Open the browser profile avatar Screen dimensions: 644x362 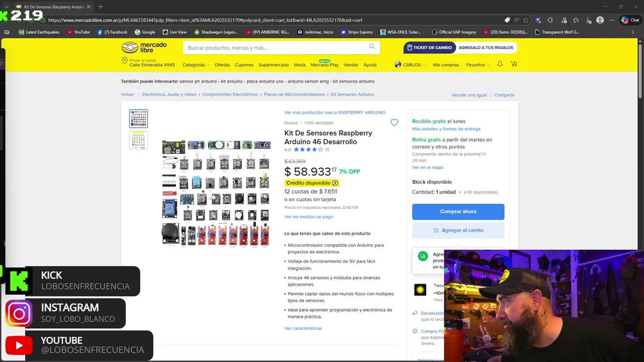[600, 20]
